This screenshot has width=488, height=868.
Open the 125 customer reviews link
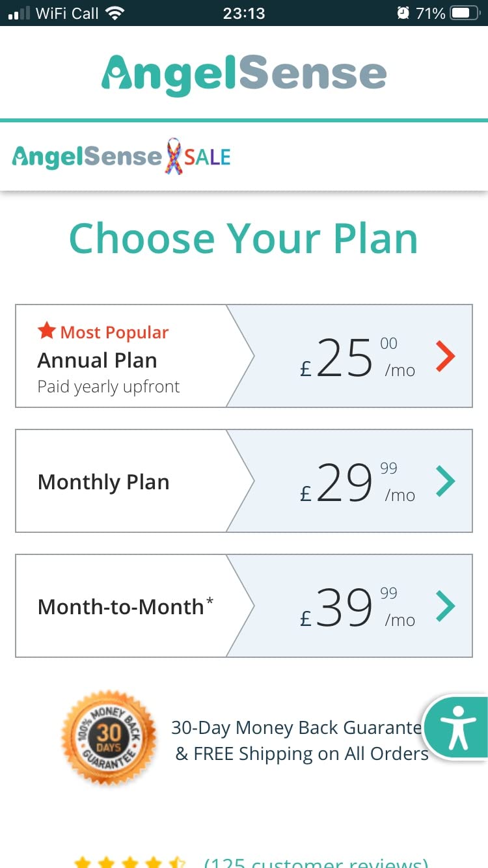click(x=316, y=862)
